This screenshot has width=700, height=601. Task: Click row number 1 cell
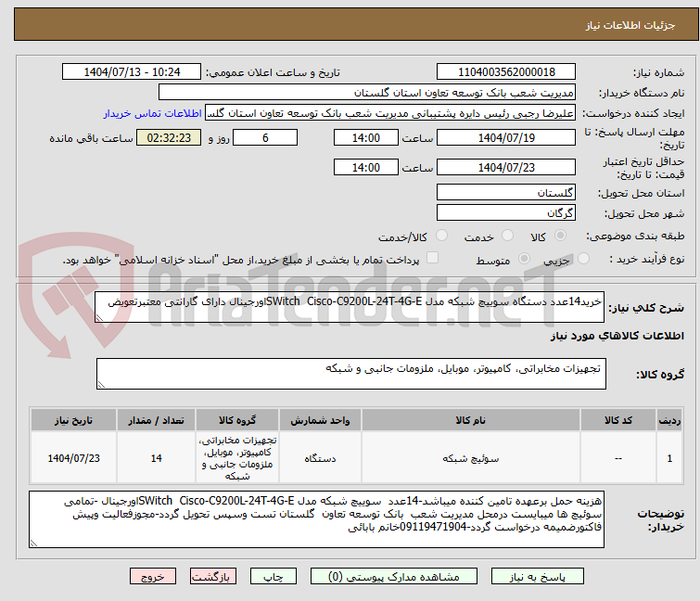669,458
